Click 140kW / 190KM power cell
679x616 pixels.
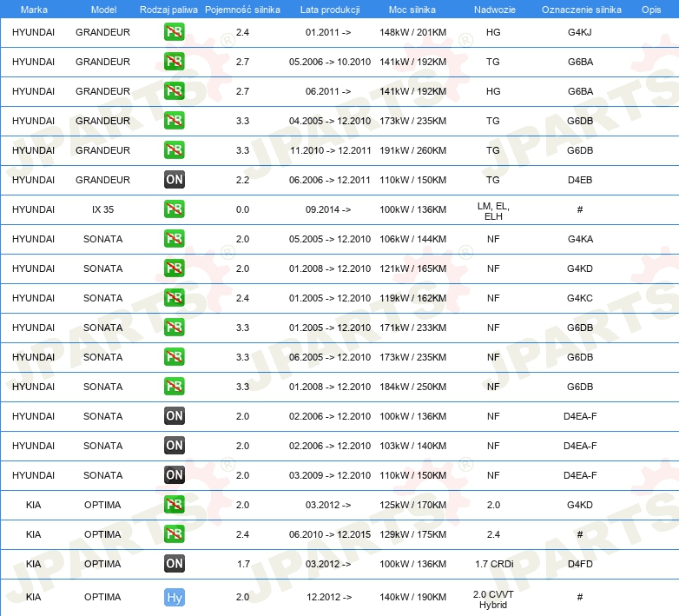[x=412, y=597]
